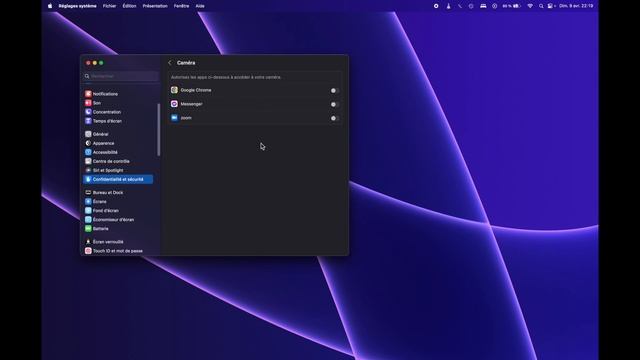The image size is (640, 360).
Task: Minimize the Réglages système window
Action: [95, 63]
